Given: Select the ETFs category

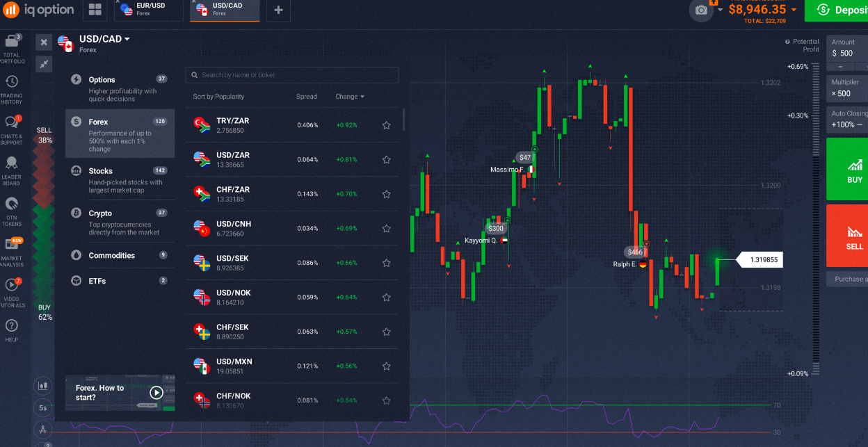Looking at the screenshot, I should click(120, 281).
